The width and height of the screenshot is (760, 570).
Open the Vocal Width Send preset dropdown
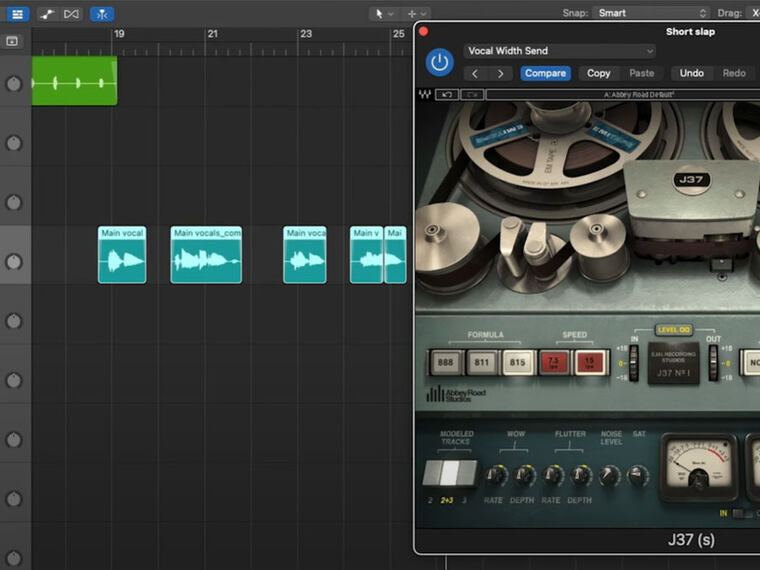[560, 51]
